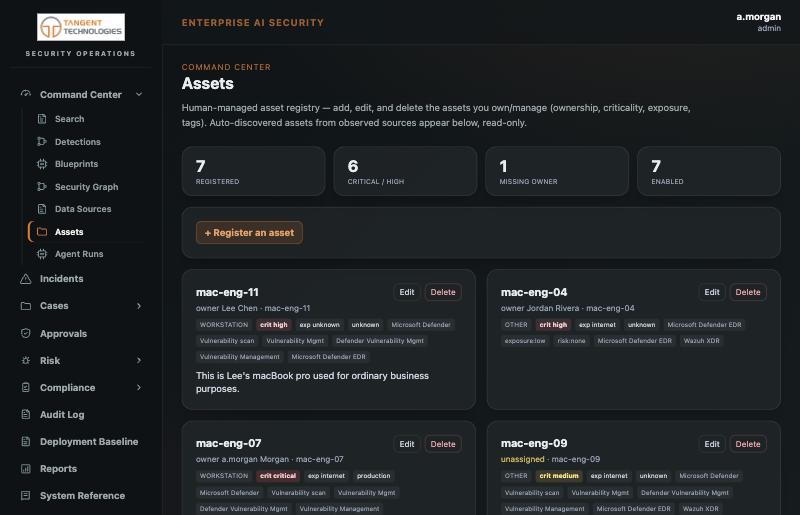The height and width of the screenshot is (515, 800).
Task: Click the exposure:low tag on mac-eng-04
Action: 524,340
